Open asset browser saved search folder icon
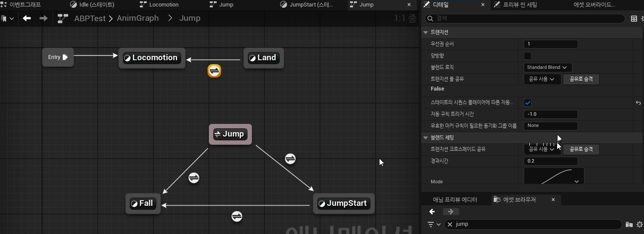The image size is (644, 234). 629,224
